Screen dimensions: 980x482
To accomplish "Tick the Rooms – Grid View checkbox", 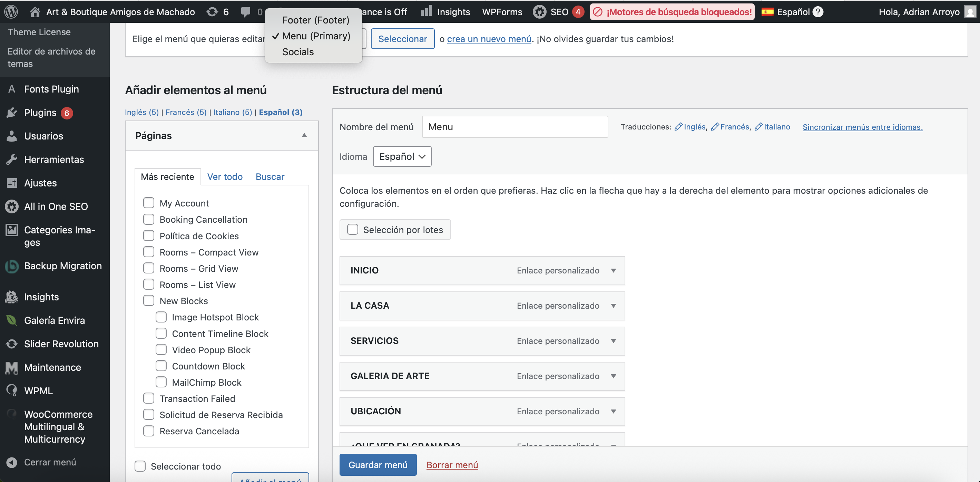I will pyautogui.click(x=149, y=268).
